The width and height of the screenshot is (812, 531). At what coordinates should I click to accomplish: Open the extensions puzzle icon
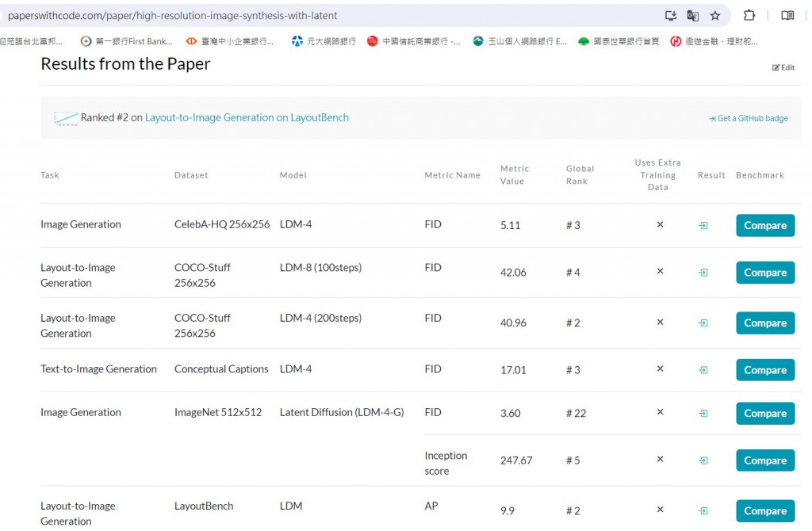(749, 16)
